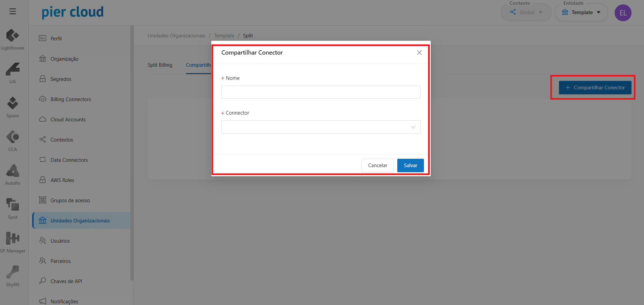Open the Autofix module icon
This screenshot has width=644, height=305.
click(x=12, y=171)
